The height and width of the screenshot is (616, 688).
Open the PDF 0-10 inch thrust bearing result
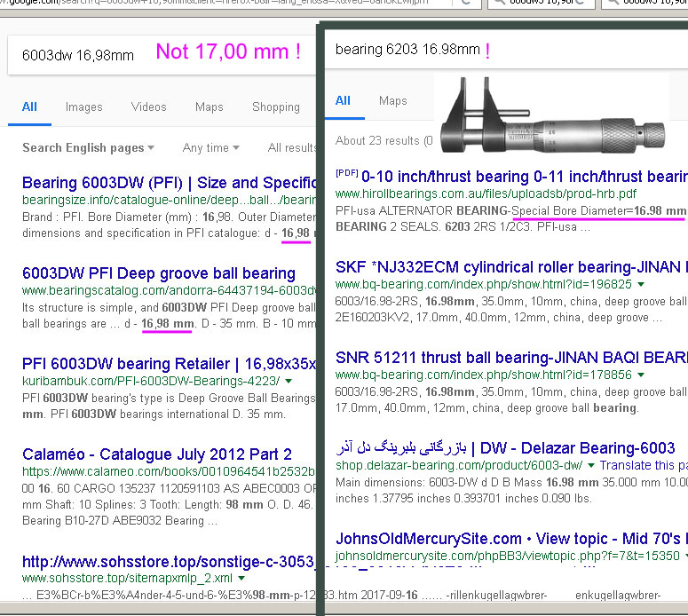tap(525, 177)
